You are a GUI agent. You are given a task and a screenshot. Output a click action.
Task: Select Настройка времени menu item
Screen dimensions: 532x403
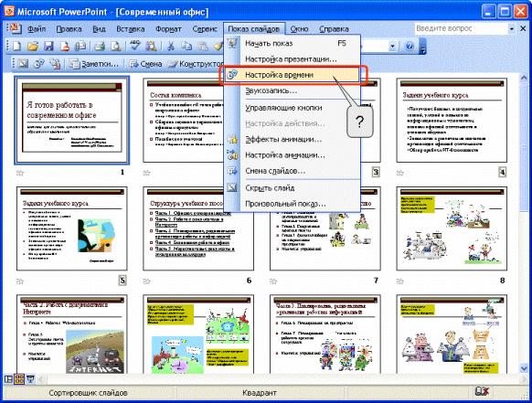[292, 75]
